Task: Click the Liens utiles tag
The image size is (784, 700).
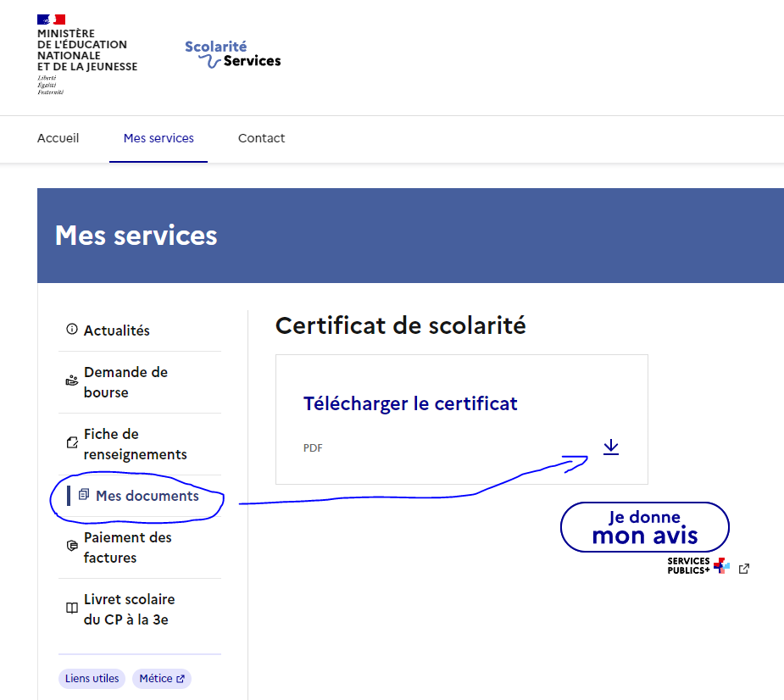Action: (x=92, y=679)
